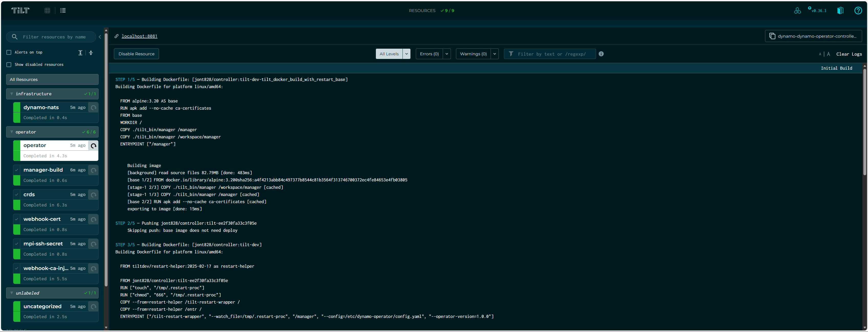Enable the Alerts on top checkbox
The image size is (868, 332).
click(9, 52)
